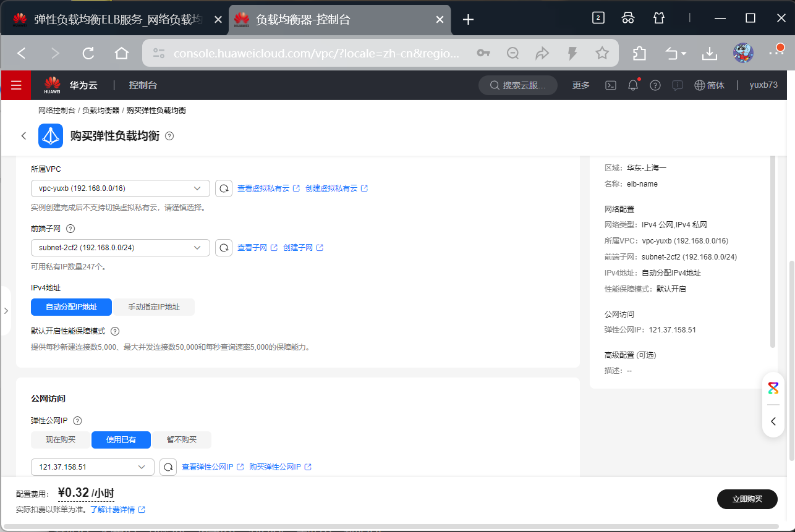This screenshot has width=795, height=532.
Task: Open the 更多 menu in header
Action: (581, 85)
